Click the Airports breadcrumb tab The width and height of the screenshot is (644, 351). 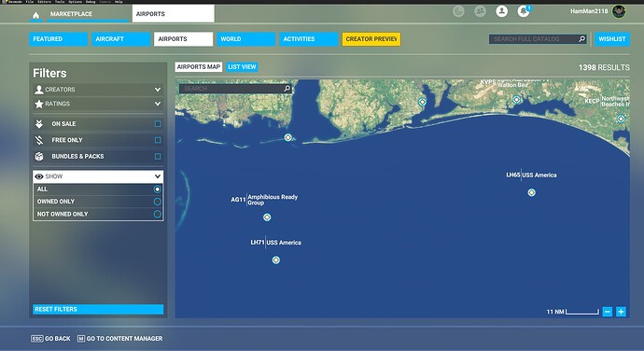point(174,14)
